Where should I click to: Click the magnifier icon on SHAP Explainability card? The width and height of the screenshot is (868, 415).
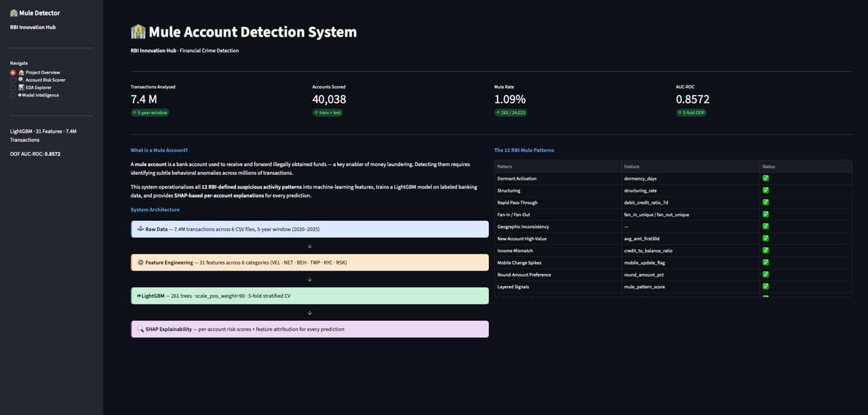click(140, 329)
